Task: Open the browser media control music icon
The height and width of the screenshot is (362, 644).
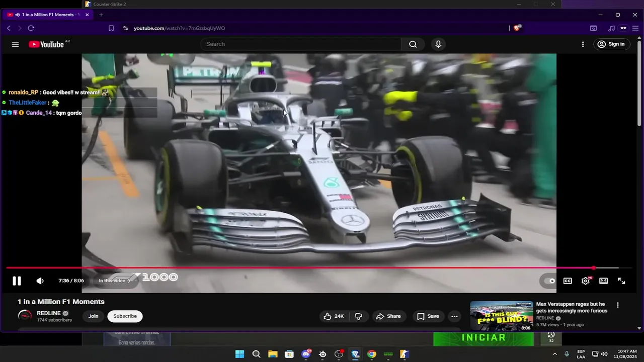Action: coord(611,28)
